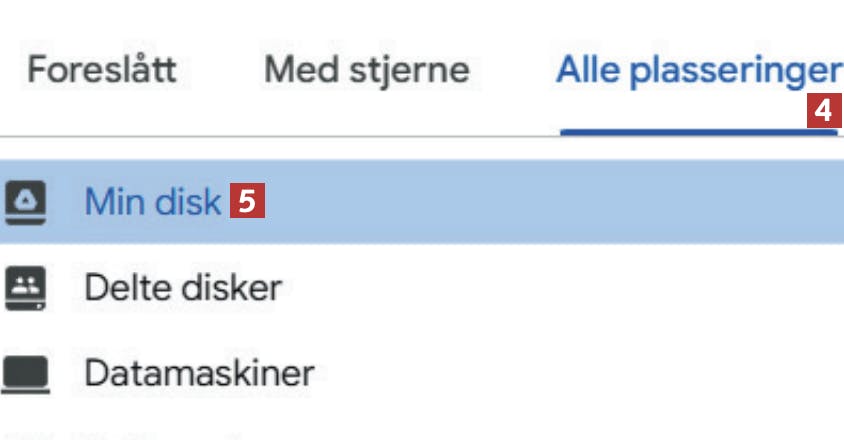
Task: Open the Med stjerne tab
Action: 366,71
